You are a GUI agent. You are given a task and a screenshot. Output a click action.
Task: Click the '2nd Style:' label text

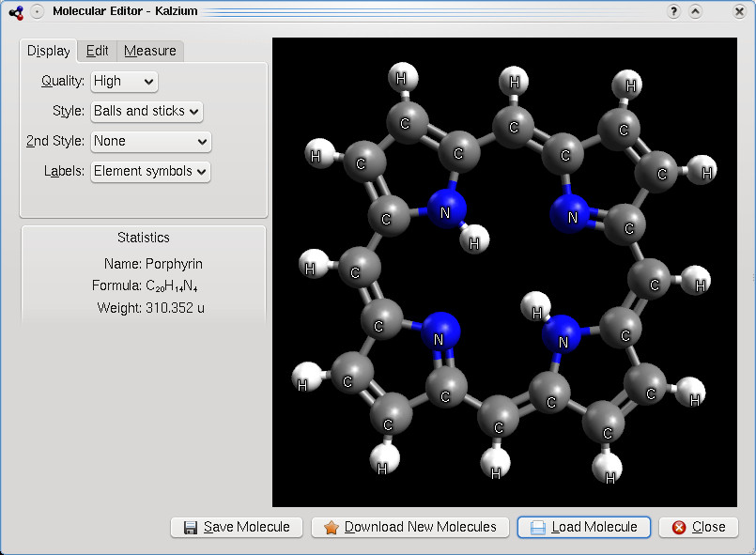[55, 141]
